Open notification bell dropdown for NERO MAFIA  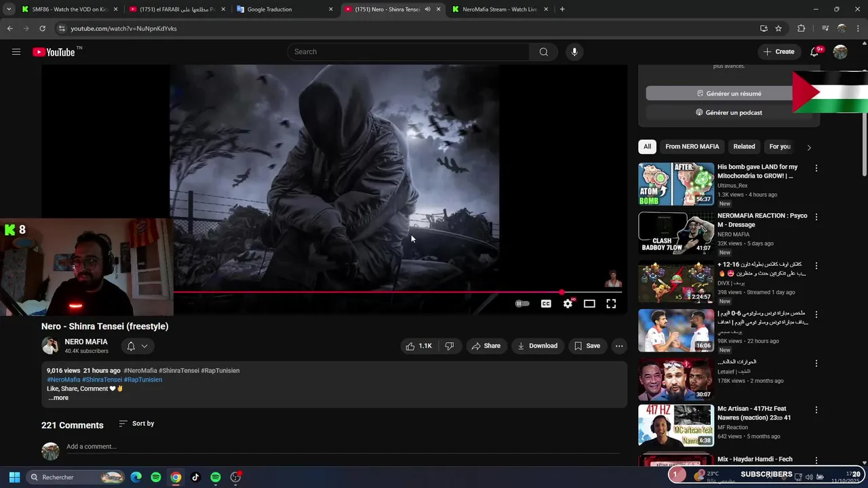point(137,346)
